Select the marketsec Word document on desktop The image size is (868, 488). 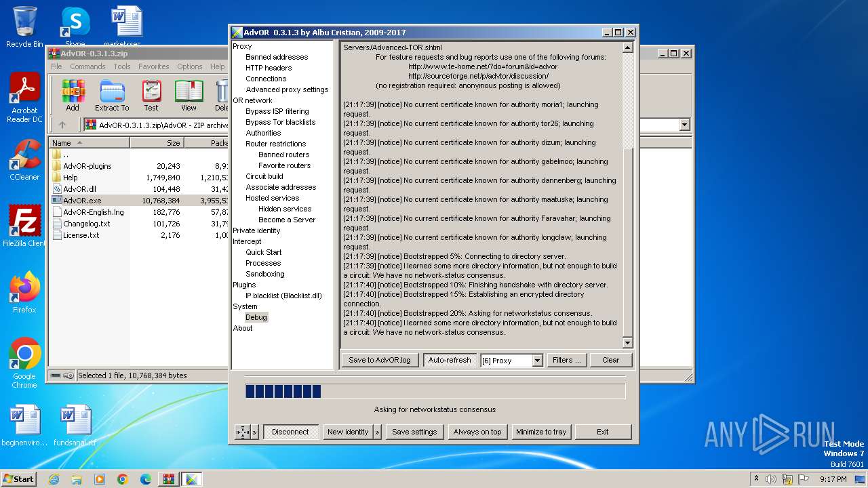[x=127, y=27]
